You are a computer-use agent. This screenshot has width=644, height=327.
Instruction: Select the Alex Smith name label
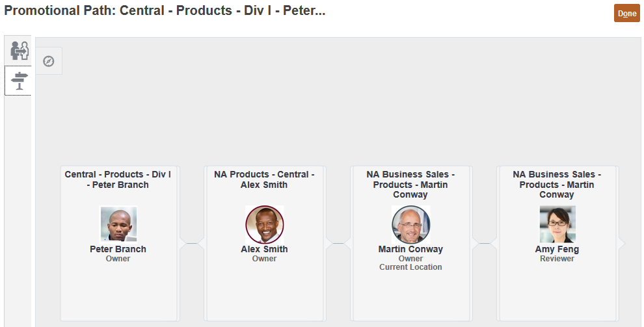[x=264, y=249]
